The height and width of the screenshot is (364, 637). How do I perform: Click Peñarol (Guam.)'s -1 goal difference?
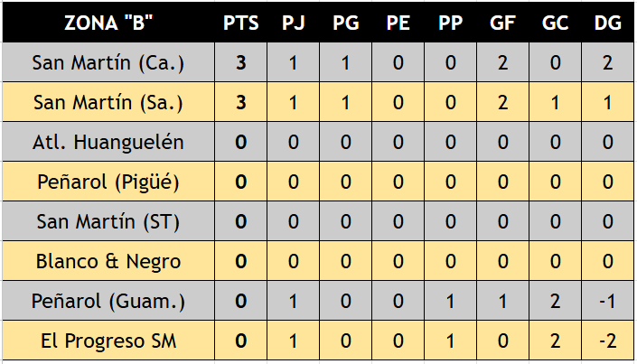607,301
